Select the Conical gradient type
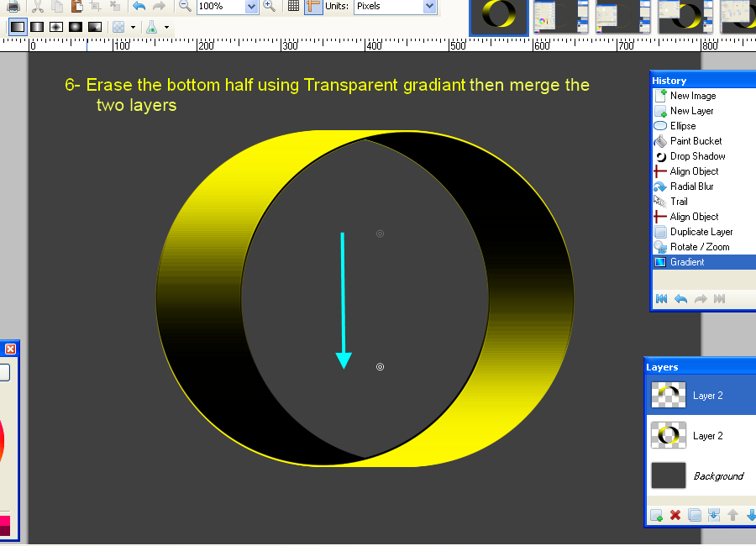The image size is (756, 546). (x=94, y=27)
